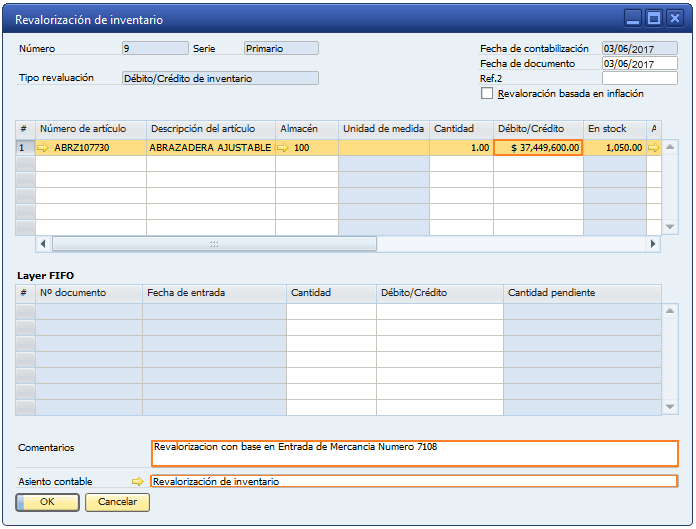This screenshot has width=696, height=529.
Task: Select row 1 header in item grid
Action: [x=25, y=148]
